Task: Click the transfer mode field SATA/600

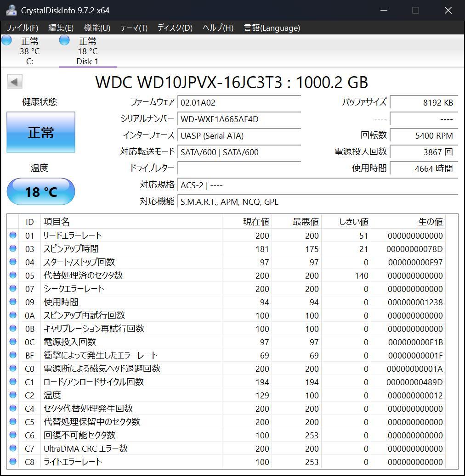Action: click(x=239, y=152)
